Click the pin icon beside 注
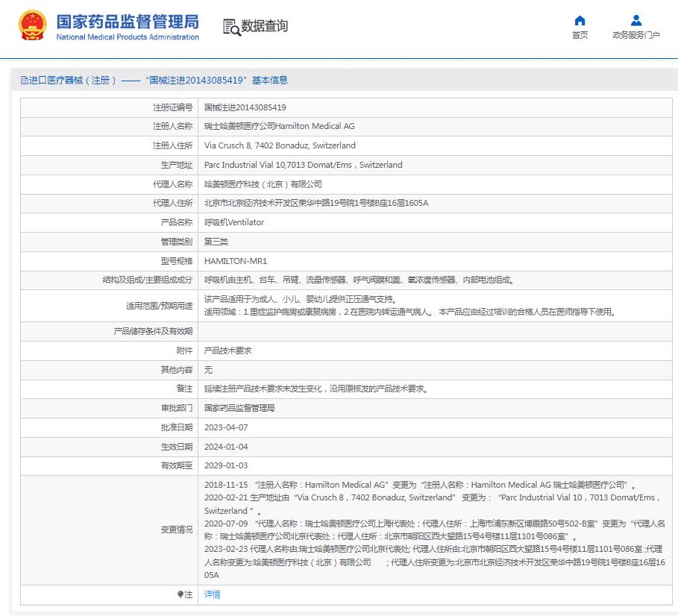 [x=180, y=594]
